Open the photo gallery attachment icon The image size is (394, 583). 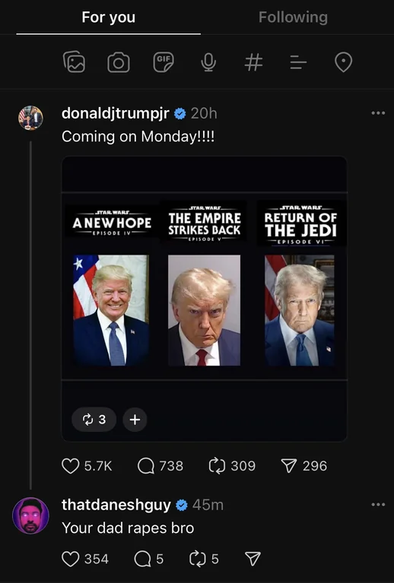coord(74,62)
